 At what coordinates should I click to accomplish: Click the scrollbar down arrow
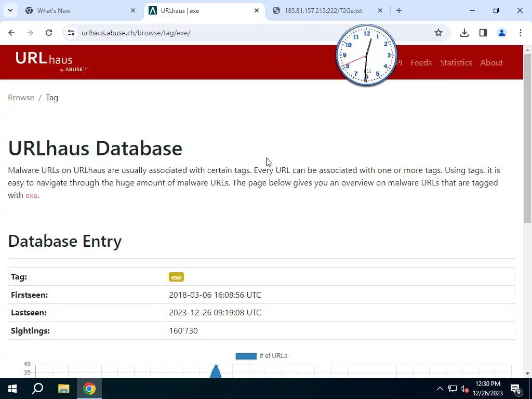[527, 374]
